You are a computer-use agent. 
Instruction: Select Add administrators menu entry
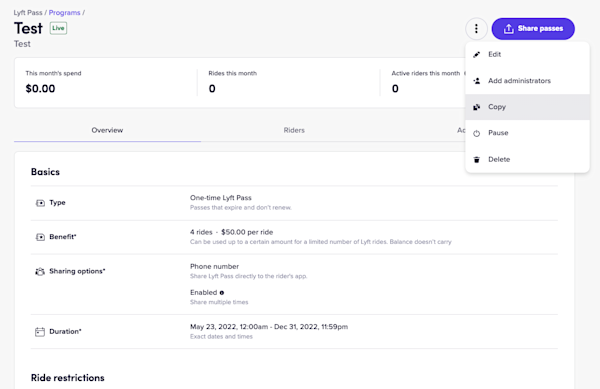[x=527, y=81]
